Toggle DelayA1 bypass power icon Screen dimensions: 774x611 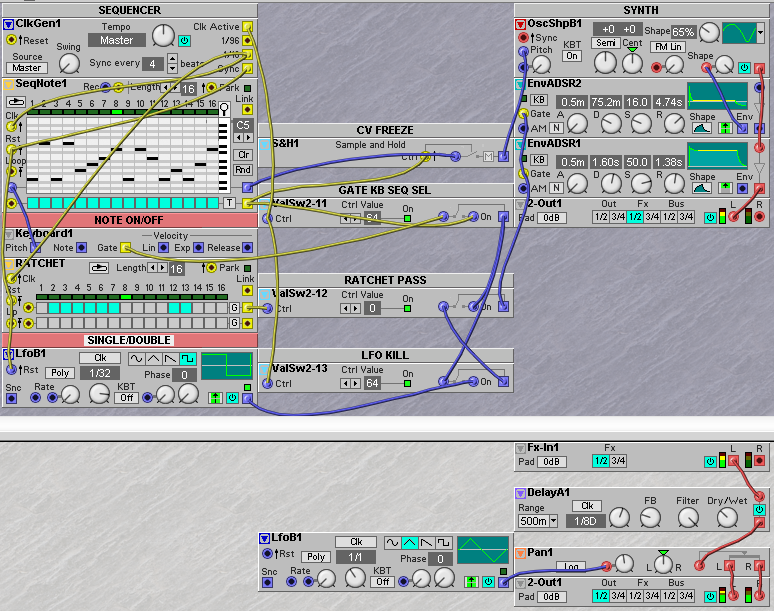[x=759, y=510]
